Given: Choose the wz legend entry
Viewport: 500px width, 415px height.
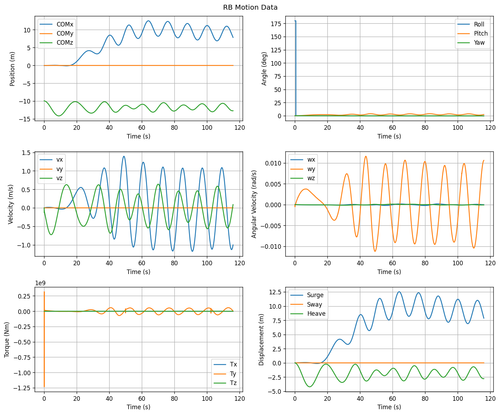Looking at the screenshot, I should pos(302,178).
